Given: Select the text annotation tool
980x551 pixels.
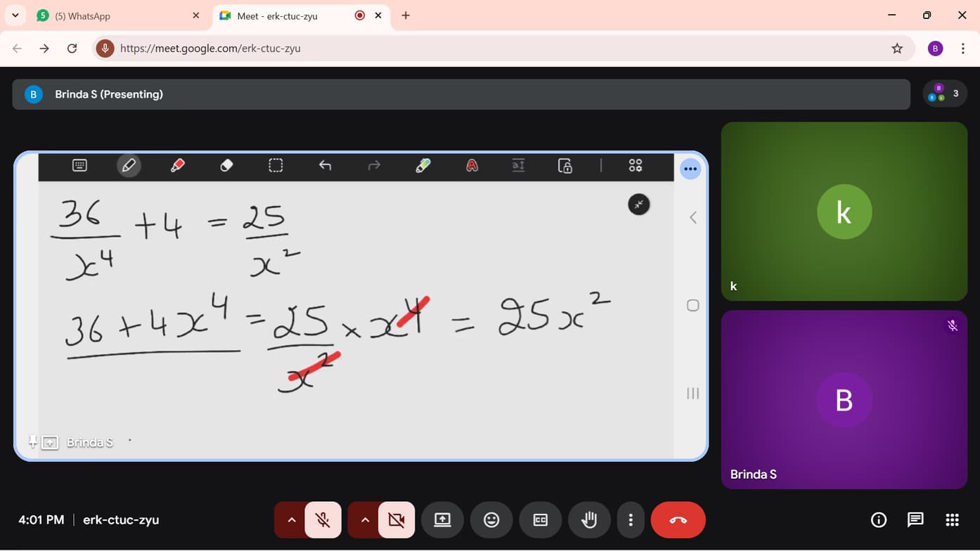Looking at the screenshot, I should pyautogui.click(x=472, y=166).
